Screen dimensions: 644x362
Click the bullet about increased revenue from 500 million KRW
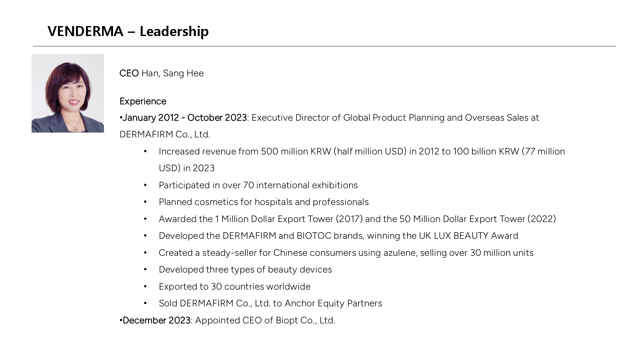pyautogui.click(x=362, y=152)
